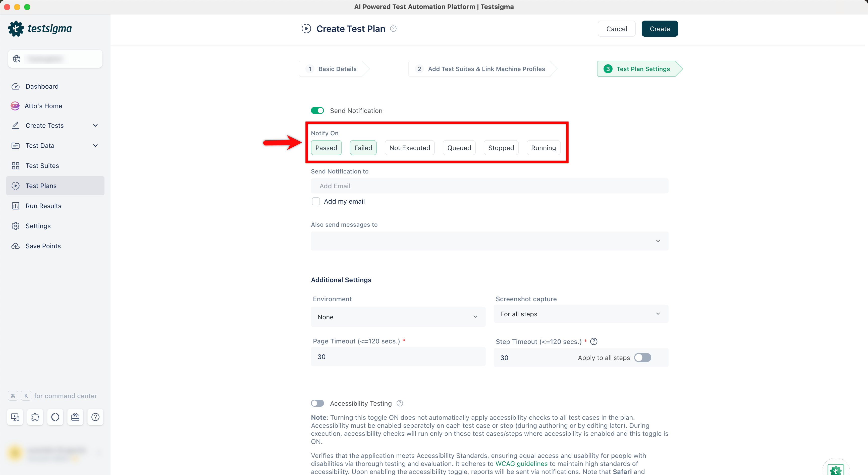Viewport: 868px width, 475px height.
Task: Open the Environment dropdown showing None
Action: (x=398, y=317)
